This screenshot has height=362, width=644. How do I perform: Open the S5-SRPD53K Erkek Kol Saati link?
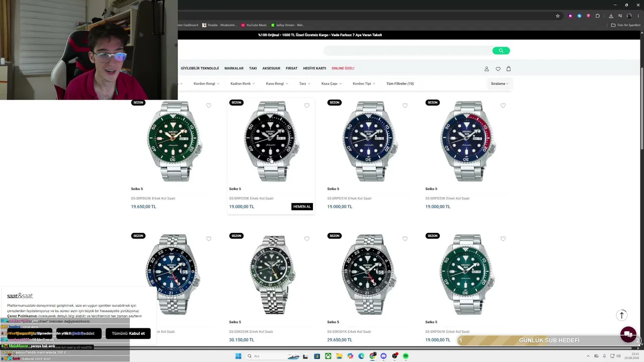pos(447,199)
